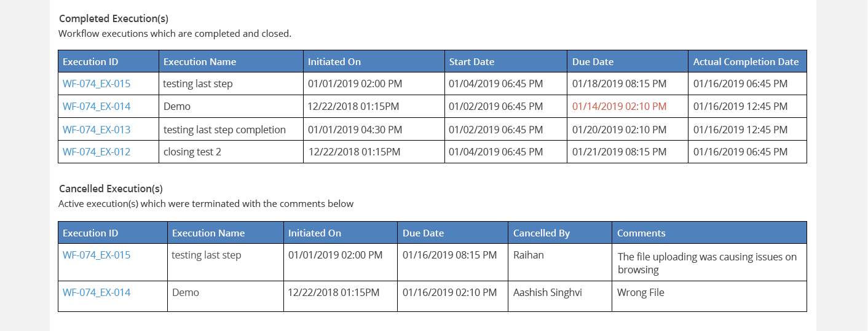This screenshot has height=331, width=868.
Task: Open WF-074_EX-014 link in Cancelled Executions table
Action: [97, 292]
